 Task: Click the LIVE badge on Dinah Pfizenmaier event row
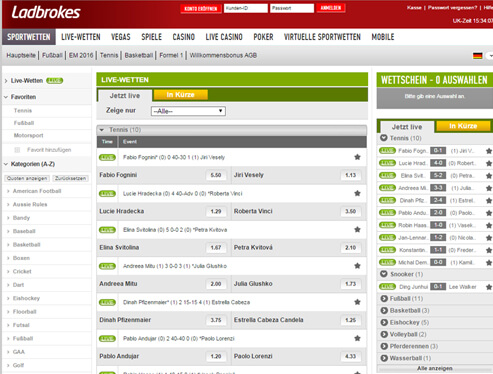(107, 302)
